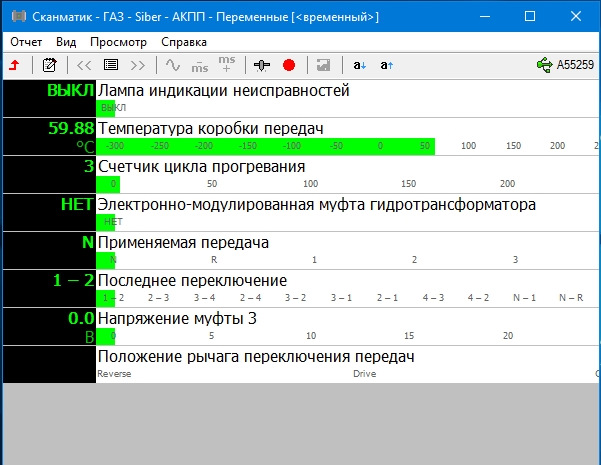Click the warm-up cycle counter bar
The width and height of the screenshot is (601, 465).
click(108, 184)
